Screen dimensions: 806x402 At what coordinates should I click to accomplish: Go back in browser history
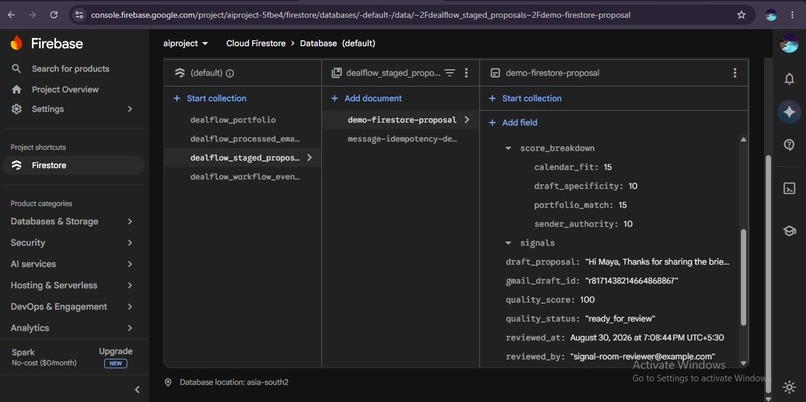[x=11, y=15]
